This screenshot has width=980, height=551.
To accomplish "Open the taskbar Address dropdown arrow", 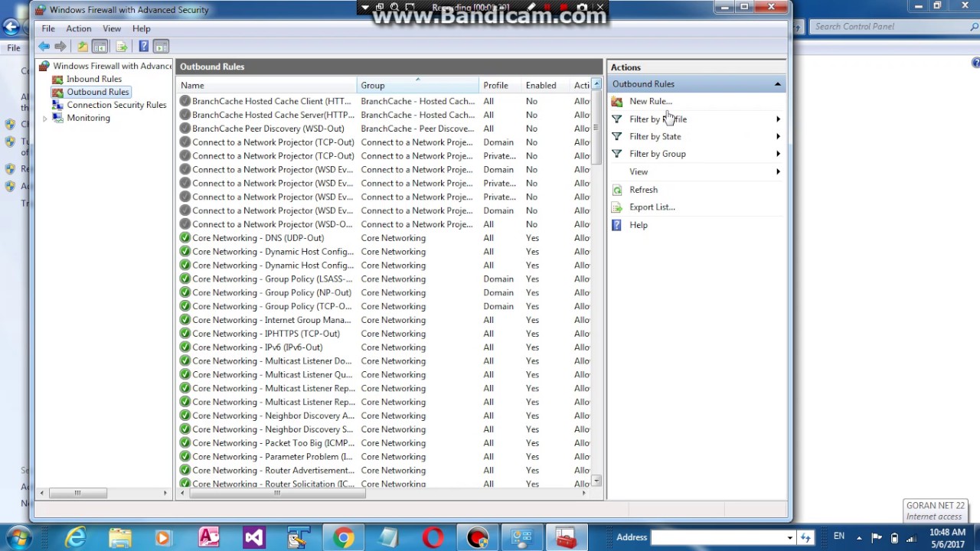I will [x=789, y=537].
